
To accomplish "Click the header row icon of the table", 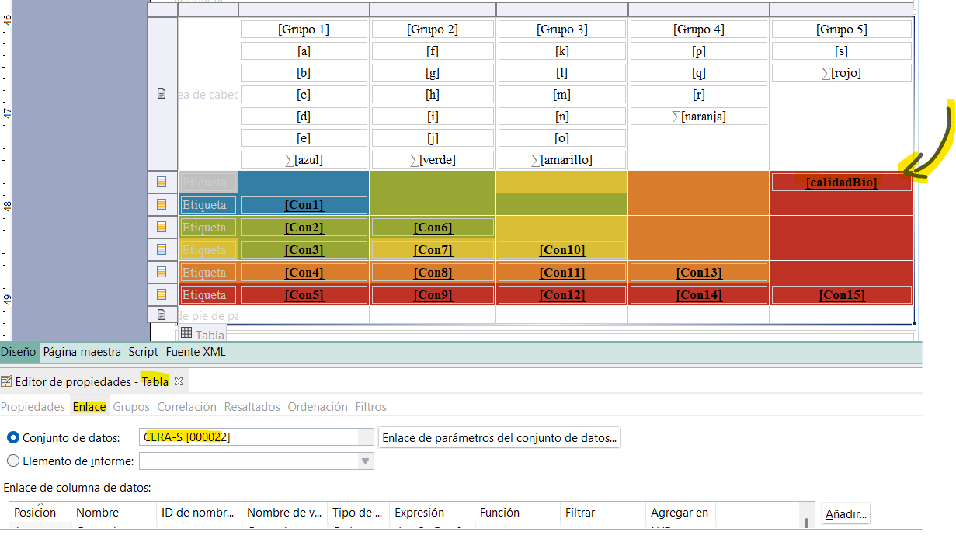I will pos(162,94).
